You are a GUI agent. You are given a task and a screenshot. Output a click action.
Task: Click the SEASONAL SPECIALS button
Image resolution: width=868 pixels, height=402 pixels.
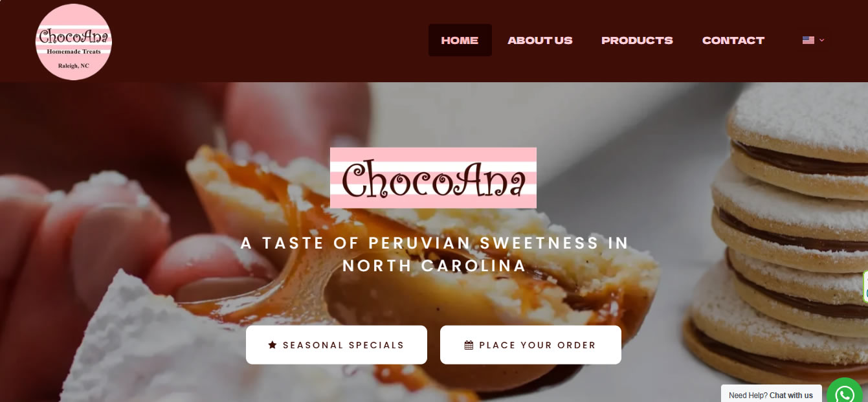coord(337,345)
